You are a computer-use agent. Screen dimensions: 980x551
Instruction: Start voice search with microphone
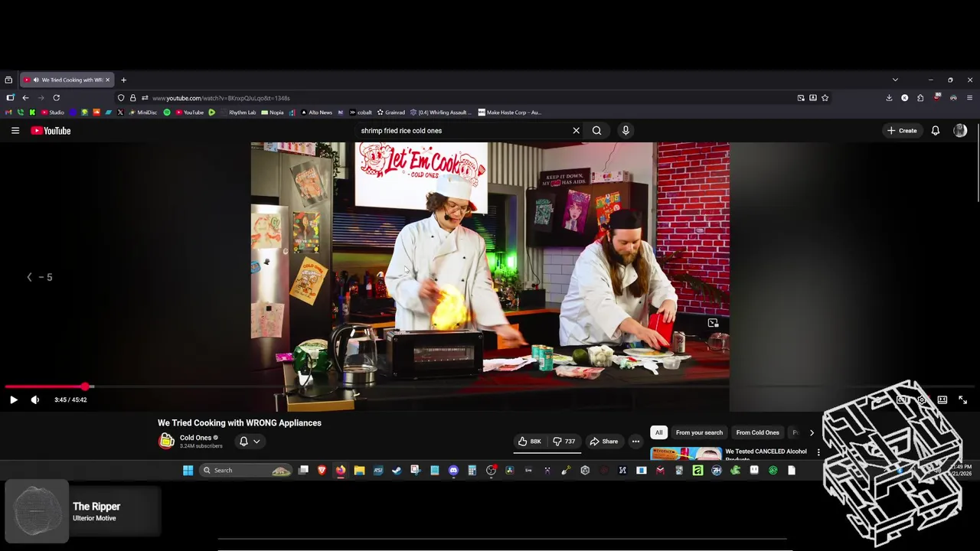tap(626, 131)
